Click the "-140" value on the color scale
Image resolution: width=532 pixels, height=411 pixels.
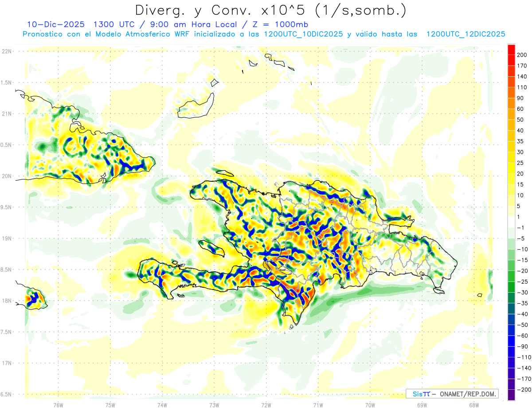[524, 368]
